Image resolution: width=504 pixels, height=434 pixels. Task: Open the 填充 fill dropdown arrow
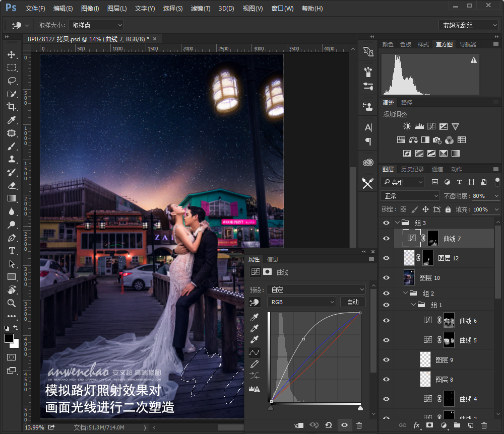(x=497, y=209)
